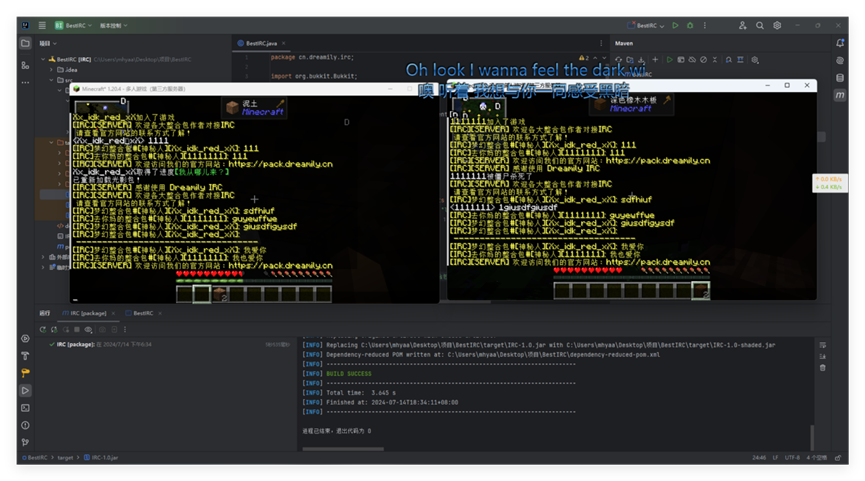Open Services tool window icon
865x481 pixels.
25,339
